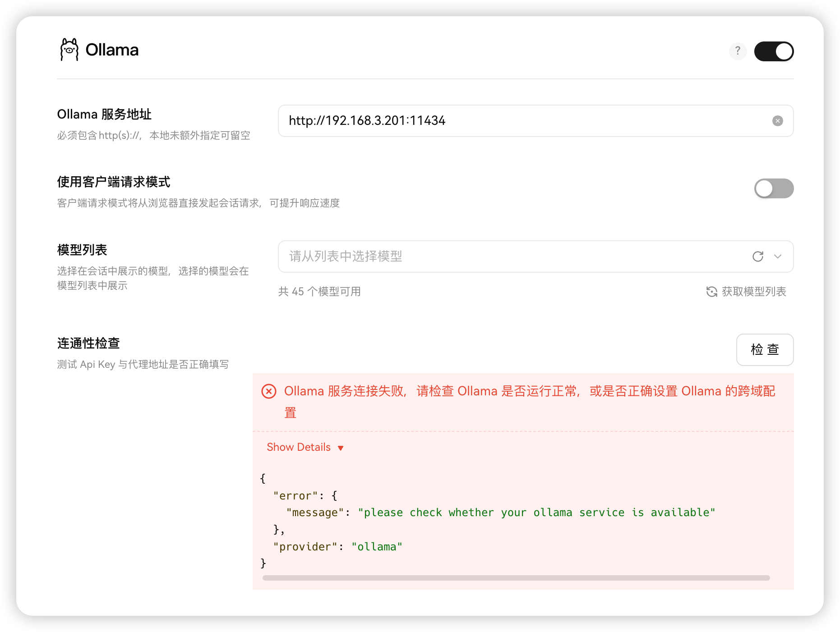
Task: Click 获取模型列表 to fetch models
Action: [746, 292]
